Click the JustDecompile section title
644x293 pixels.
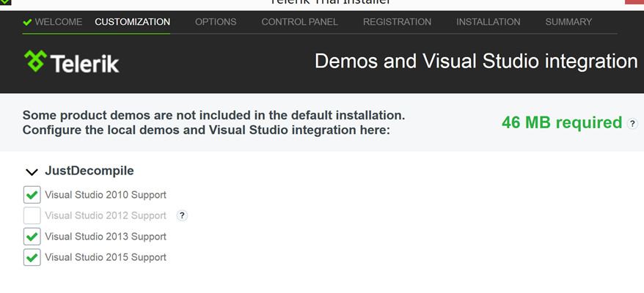pos(89,171)
